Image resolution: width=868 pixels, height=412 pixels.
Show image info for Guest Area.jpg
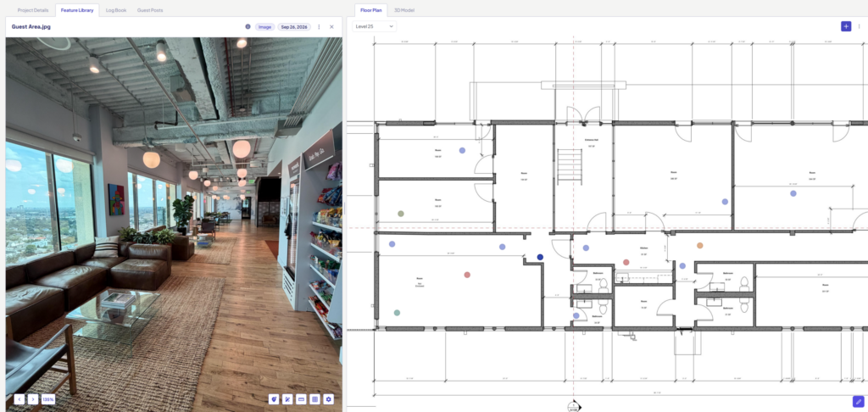point(248,26)
